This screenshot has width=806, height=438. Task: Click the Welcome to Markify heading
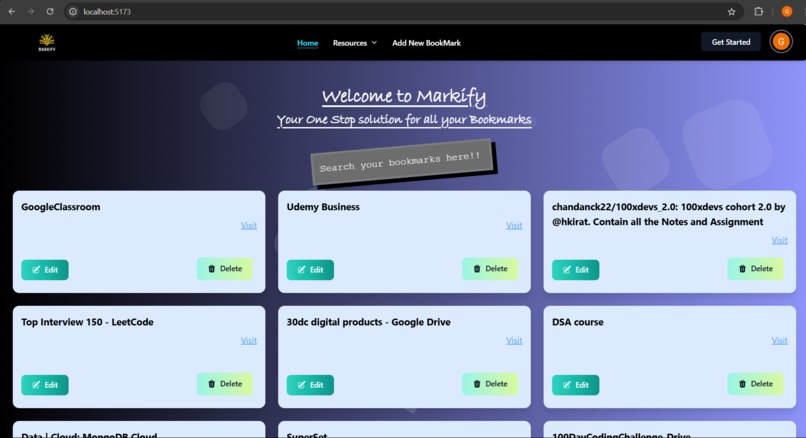tap(404, 97)
